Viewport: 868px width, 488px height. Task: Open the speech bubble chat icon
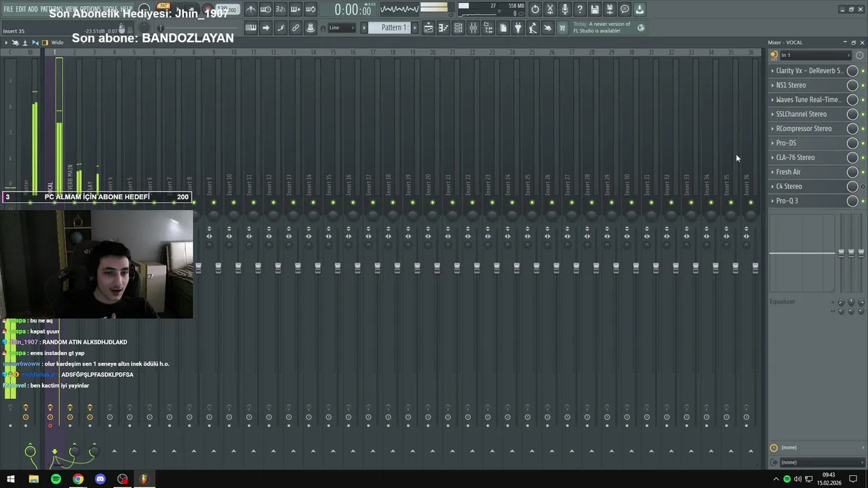pyautogui.click(x=625, y=9)
